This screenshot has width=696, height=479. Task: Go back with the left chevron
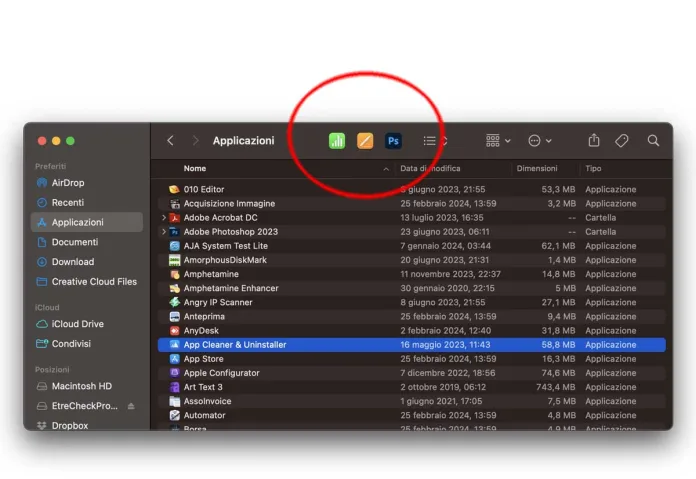click(170, 141)
